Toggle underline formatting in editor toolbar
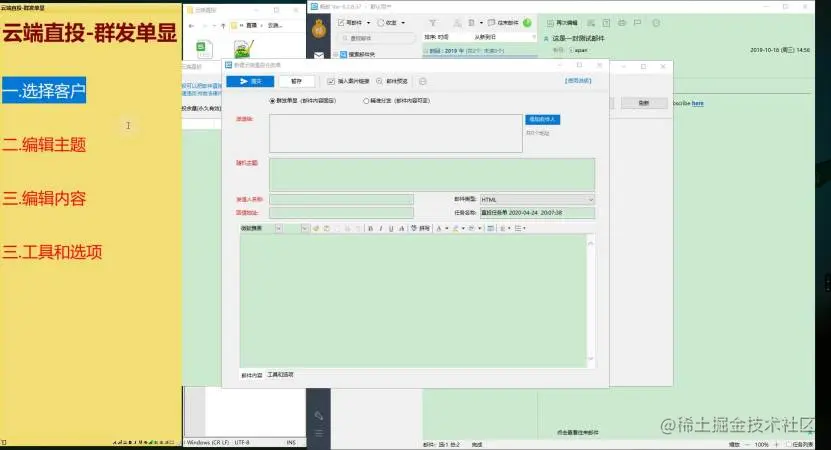This screenshot has height=450, width=831. [391, 228]
